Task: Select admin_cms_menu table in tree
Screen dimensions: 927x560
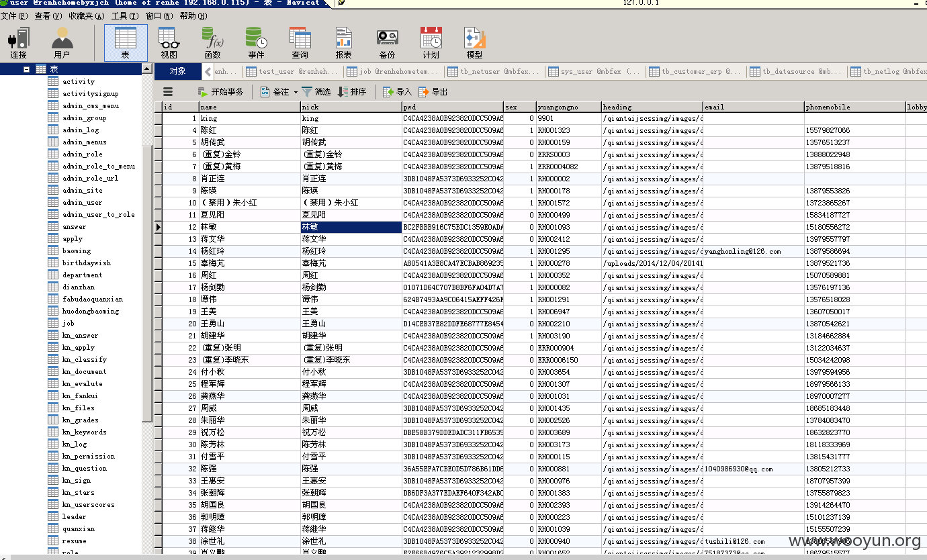Action: [91, 105]
